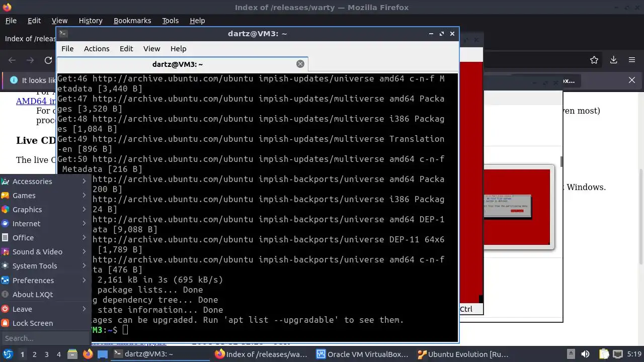Open the network status tray icon
The height and width of the screenshot is (362, 644).
pos(618,354)
